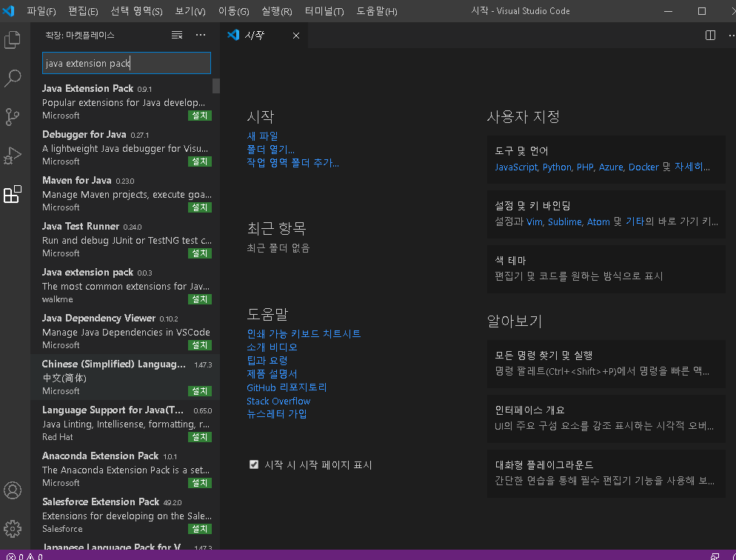
Task: Close the 시작 welcome tab
Action: (x=296, y=36)
